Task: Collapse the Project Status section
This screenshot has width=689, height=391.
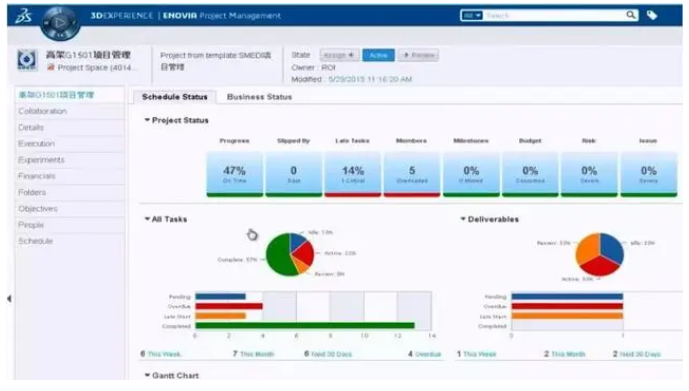Action: 147,120
